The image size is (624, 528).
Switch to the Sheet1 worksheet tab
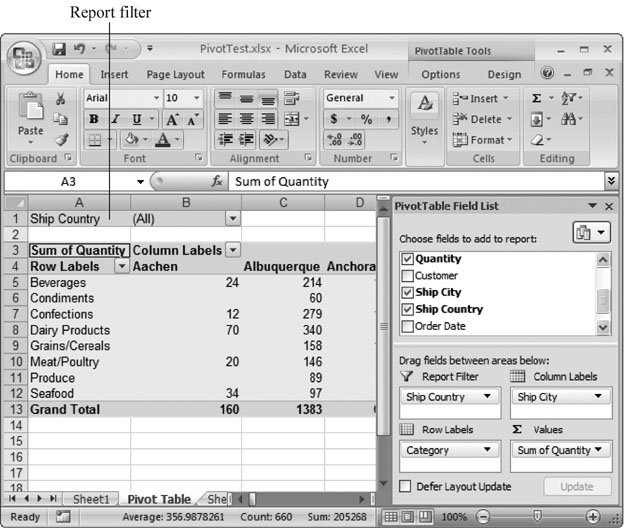pos(90,499)
